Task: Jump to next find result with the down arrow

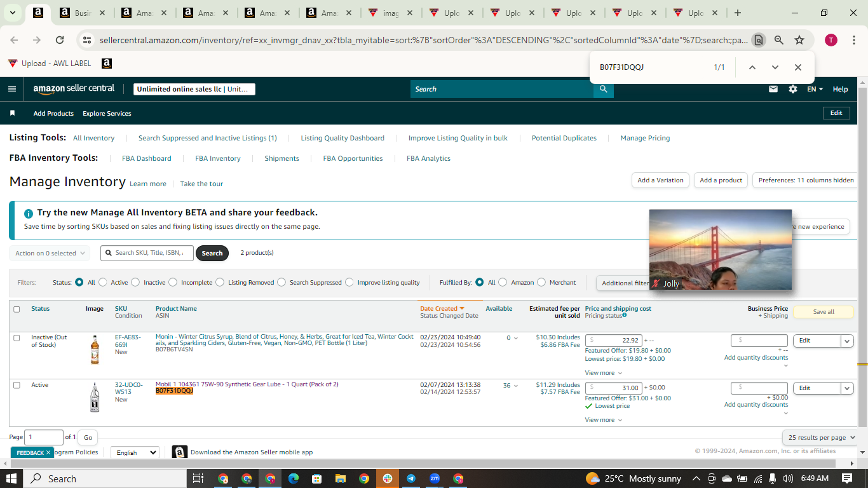Action: click(775, 67)
